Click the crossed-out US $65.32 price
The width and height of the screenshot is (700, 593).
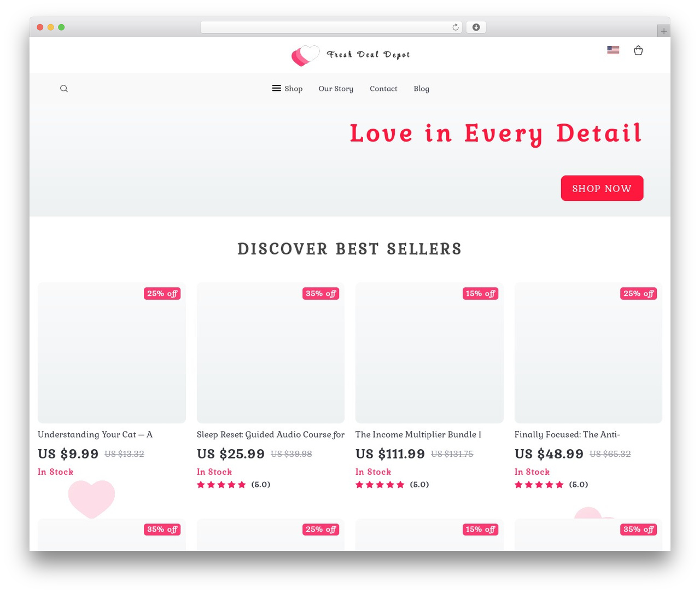coord(610,454)
